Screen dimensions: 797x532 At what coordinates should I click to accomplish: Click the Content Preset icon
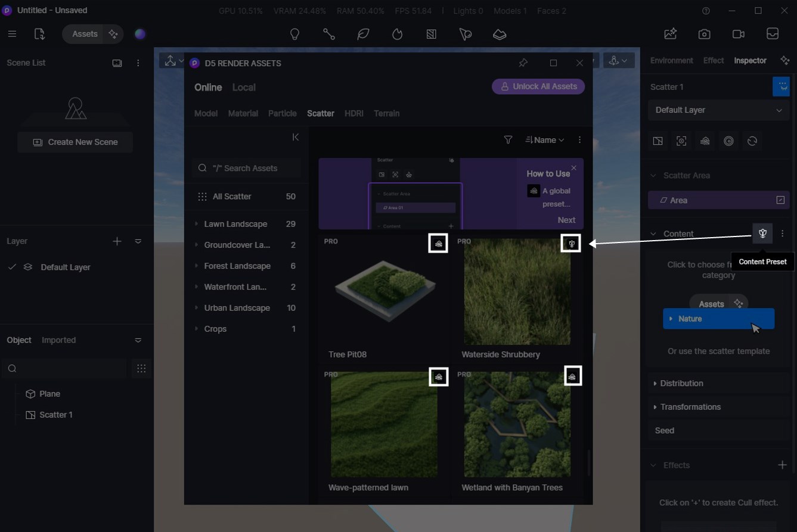coord(762,234)
